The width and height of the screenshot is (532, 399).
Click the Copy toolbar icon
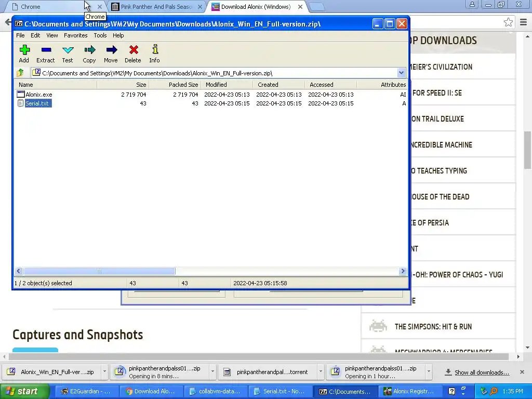(x=89, y=50)
